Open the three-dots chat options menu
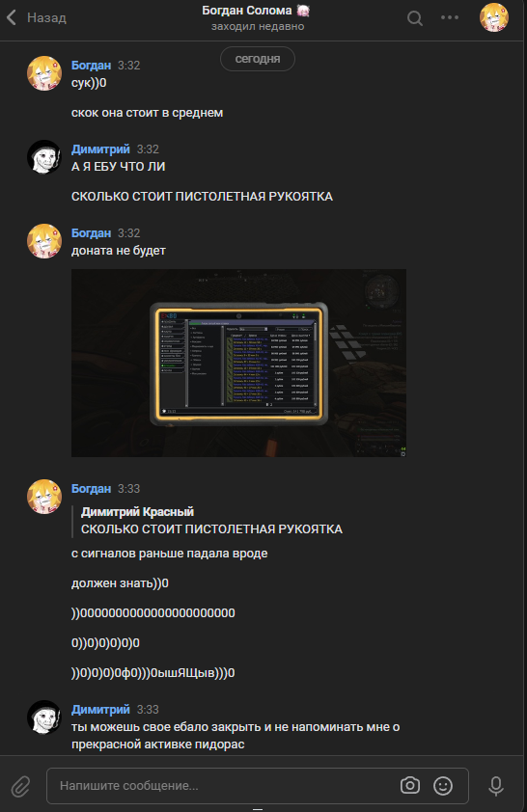The width and height of the screenshot is (527, 812). coord(449,17)
